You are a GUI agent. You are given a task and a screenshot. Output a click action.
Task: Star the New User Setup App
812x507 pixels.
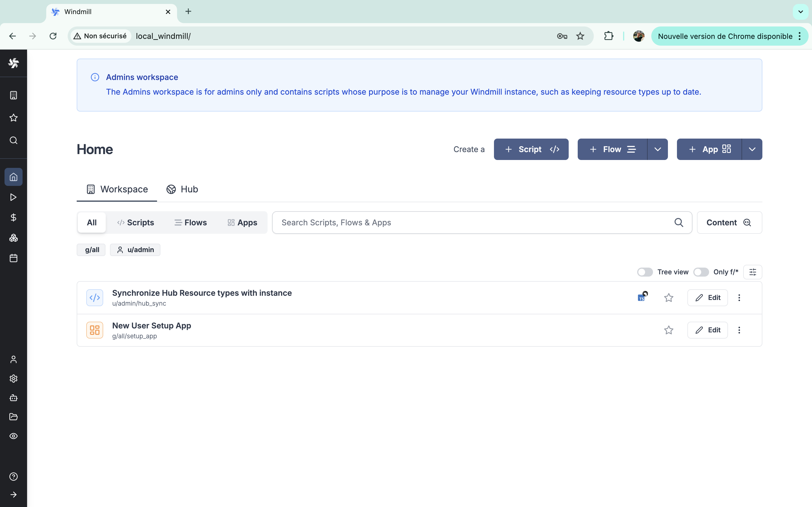(x=668, y=330)
